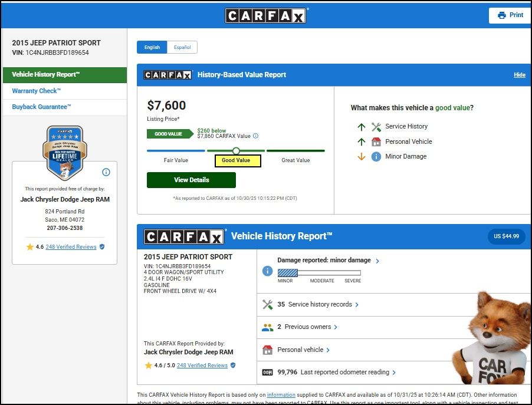
Task: Click the Print button
Action: [510, 15]
